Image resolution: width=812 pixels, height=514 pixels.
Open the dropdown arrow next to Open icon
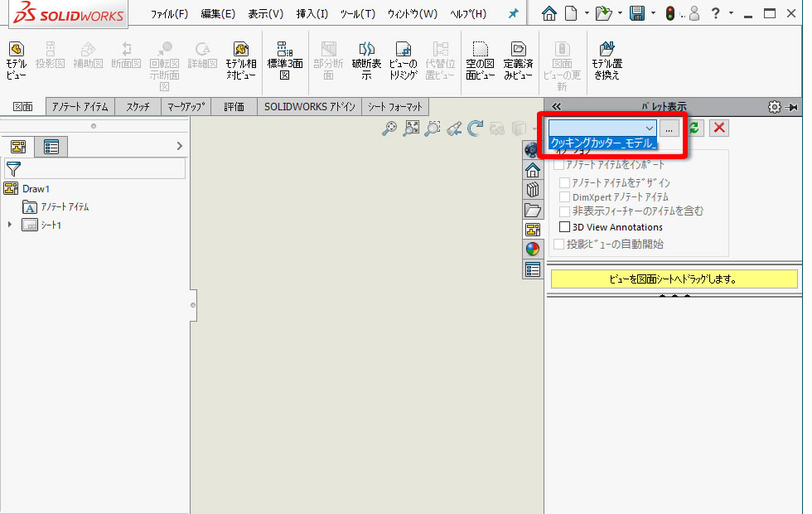(620, 13)
